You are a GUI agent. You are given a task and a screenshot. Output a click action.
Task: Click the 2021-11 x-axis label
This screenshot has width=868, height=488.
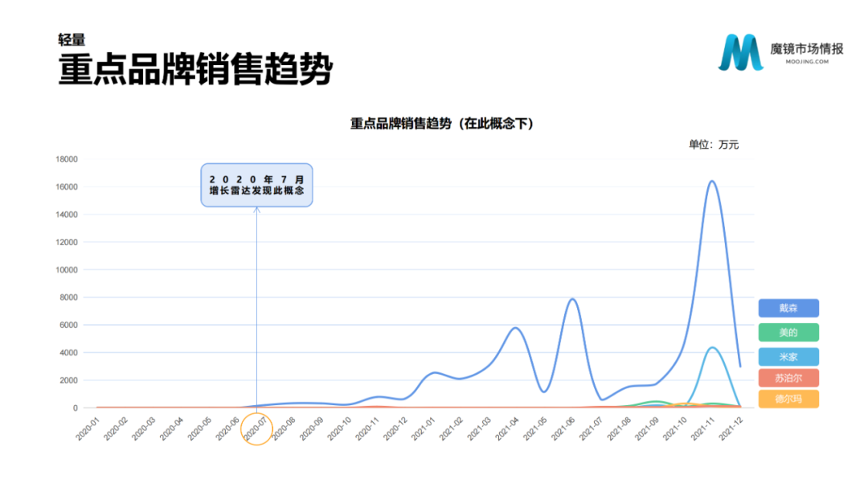tap(703, 429)
